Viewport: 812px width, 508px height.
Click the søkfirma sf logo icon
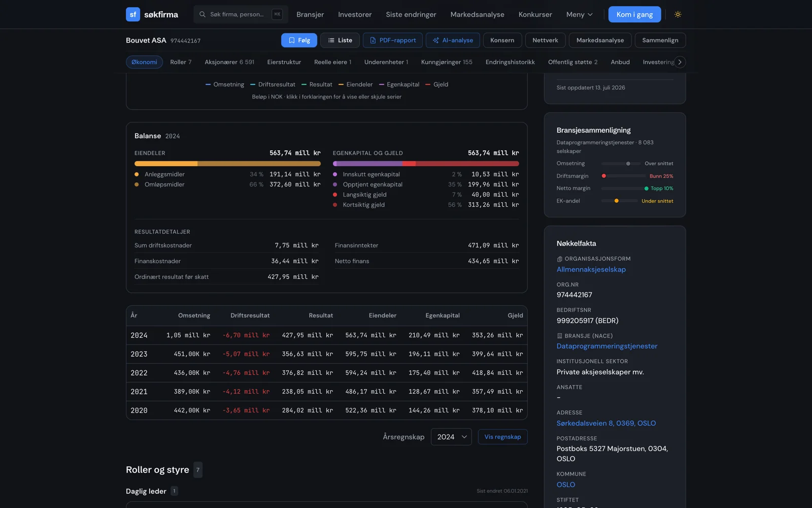click(133, 14)
